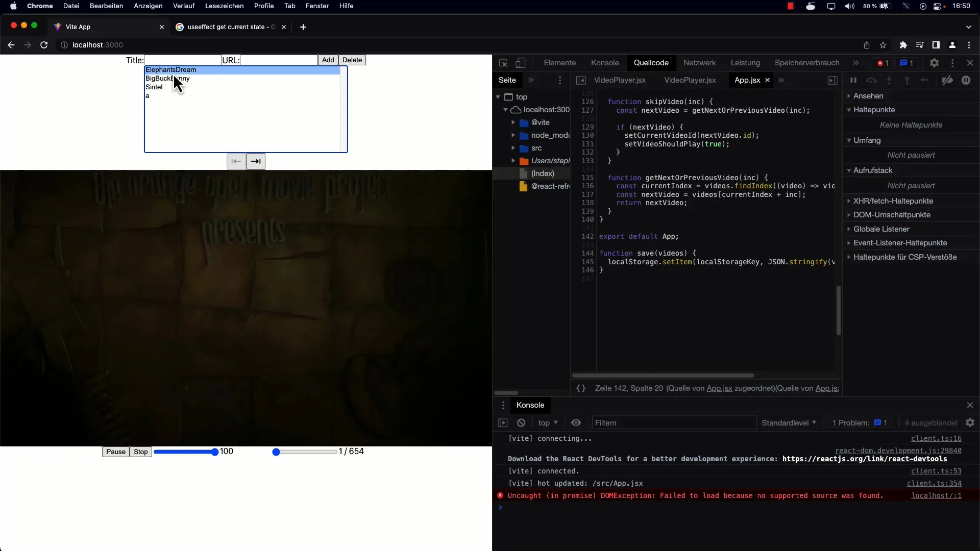Pretty print code braces icon

581,388
